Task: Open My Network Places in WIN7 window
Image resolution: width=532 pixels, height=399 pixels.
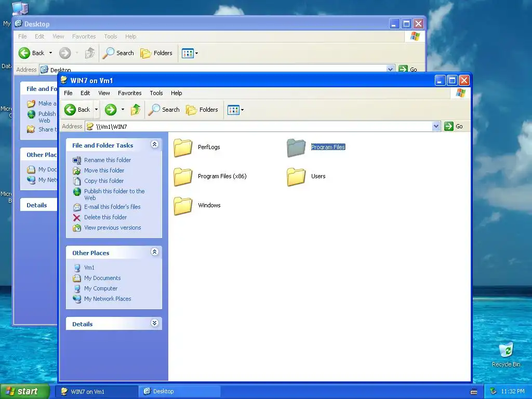Action: click(108, 299)
